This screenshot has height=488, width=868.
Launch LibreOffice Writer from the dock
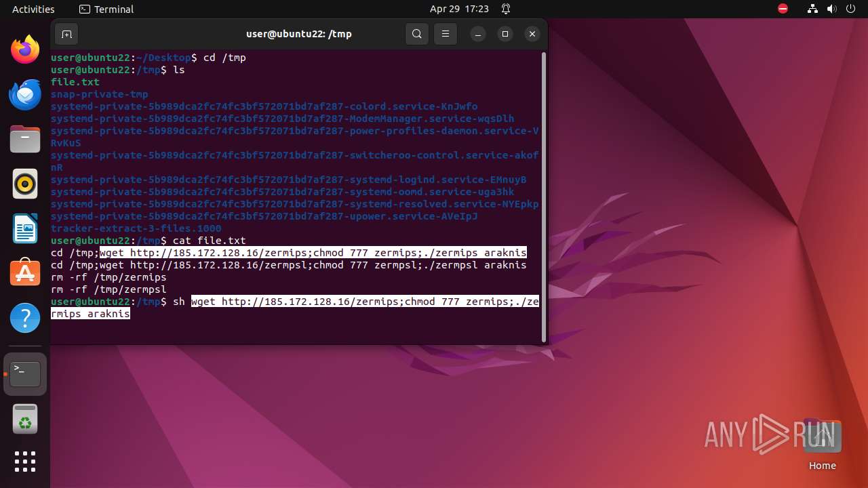pyautogui.click(x=25, y=228)
